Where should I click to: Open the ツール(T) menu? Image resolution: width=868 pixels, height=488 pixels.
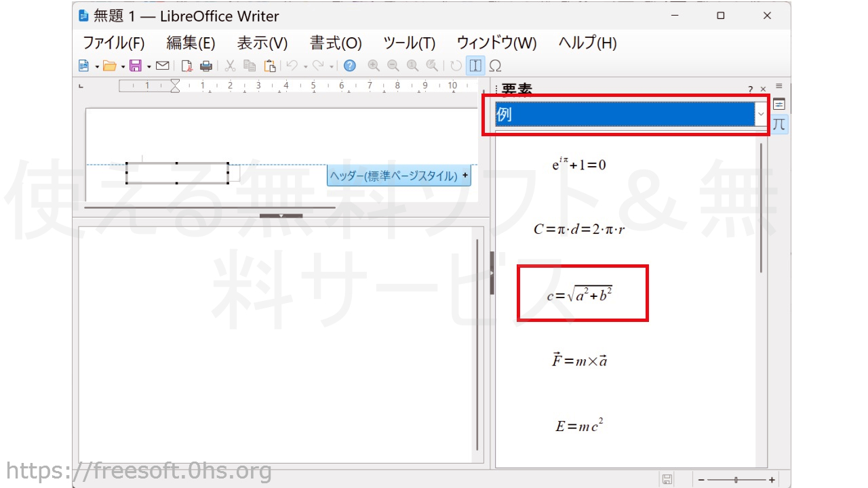[409, 43]
